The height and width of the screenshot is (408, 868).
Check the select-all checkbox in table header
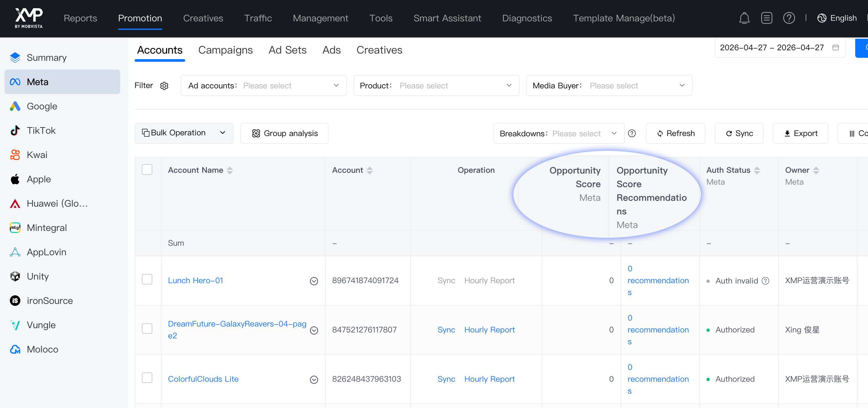pos(147,170)
